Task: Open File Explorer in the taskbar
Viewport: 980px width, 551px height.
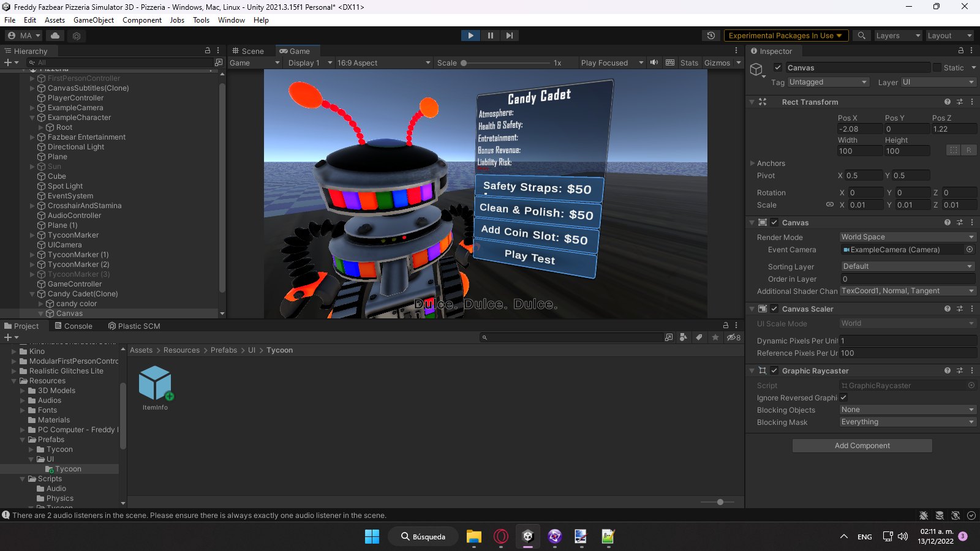Action: click(473, 537)
